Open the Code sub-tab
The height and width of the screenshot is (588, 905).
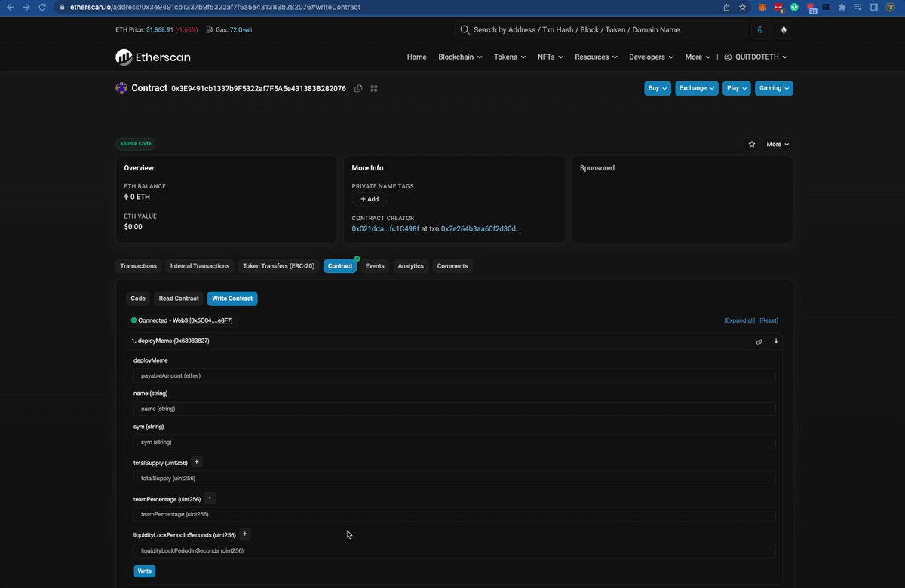(138, 299)
